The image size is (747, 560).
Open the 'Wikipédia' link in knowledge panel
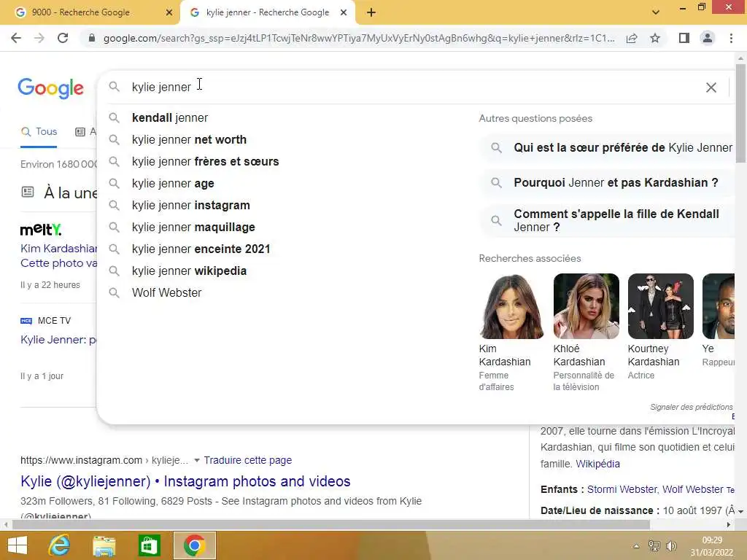click(597, 464)
